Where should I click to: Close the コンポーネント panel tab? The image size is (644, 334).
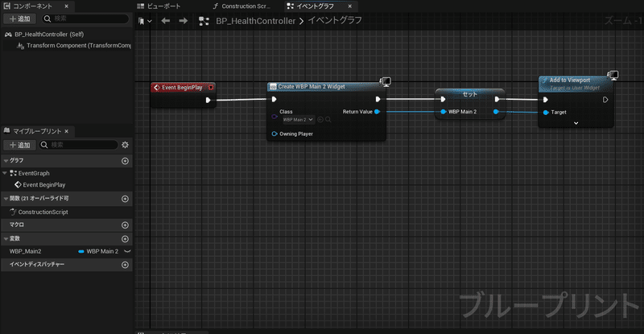(67, 6)
